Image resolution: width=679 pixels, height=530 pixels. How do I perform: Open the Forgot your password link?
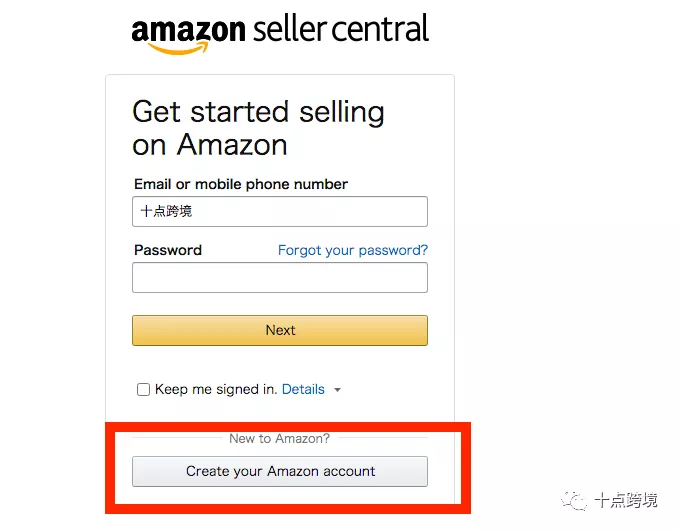353,250
